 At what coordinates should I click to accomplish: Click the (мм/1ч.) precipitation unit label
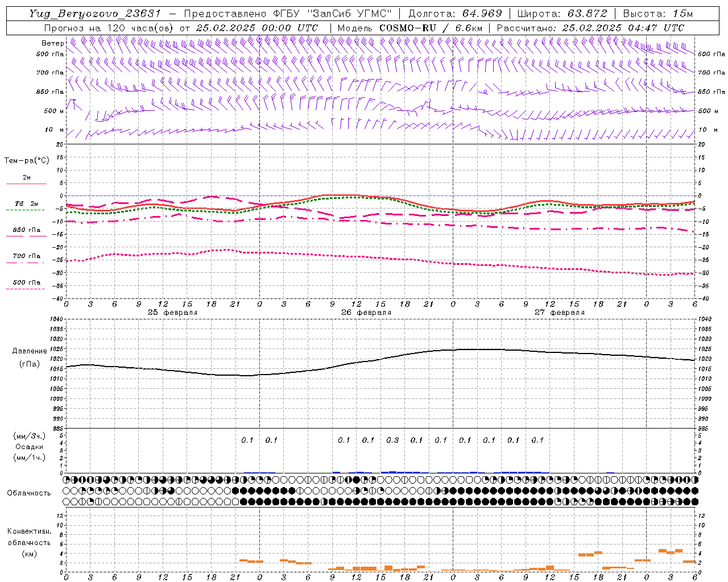30,458
